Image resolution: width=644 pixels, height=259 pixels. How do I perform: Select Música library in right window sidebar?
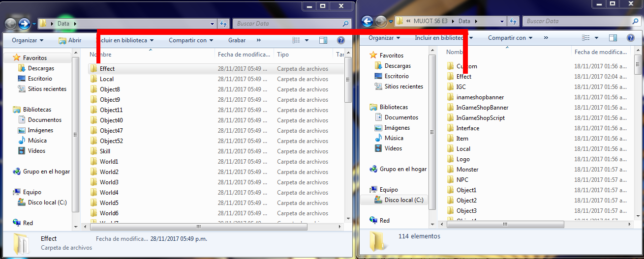394,138
